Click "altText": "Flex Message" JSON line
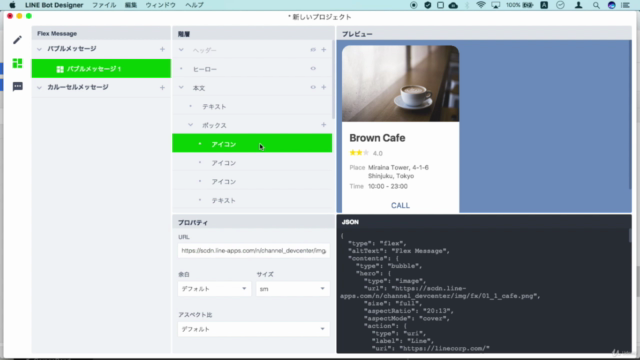 (x=399, y=251)
